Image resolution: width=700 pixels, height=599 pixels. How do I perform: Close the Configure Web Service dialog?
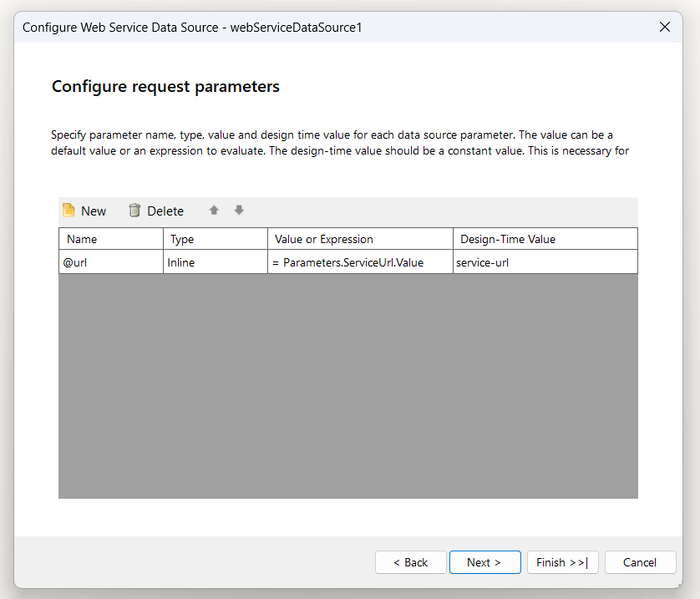tap(665, 27)
